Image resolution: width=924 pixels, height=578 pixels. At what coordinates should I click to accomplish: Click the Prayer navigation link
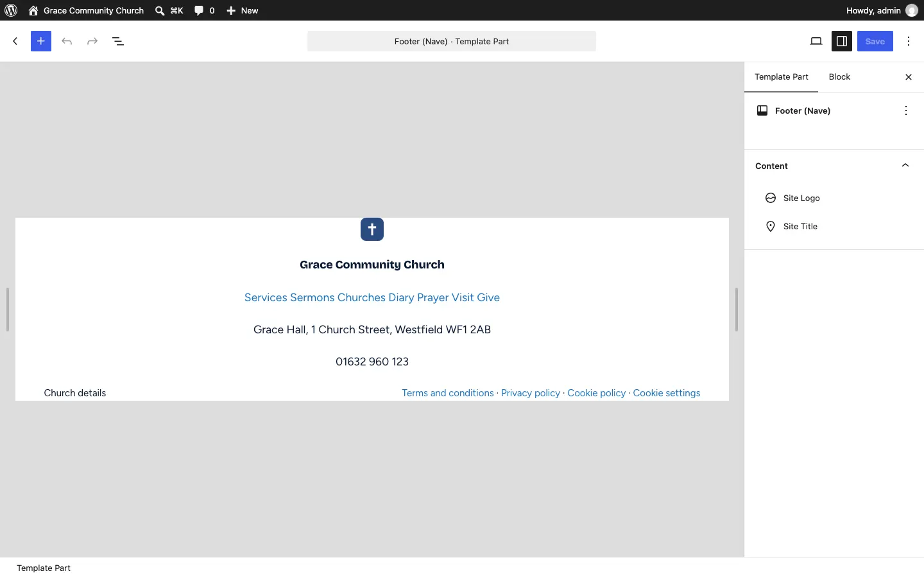(x=433, y=297)
